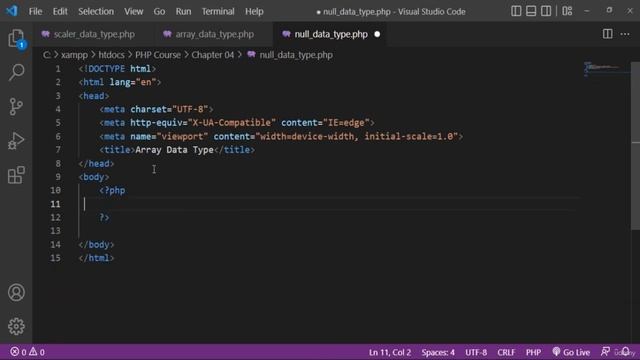The height and width of the screenshot is (360, 640).
Task: Open the Run menu
Action: point(183,11)
